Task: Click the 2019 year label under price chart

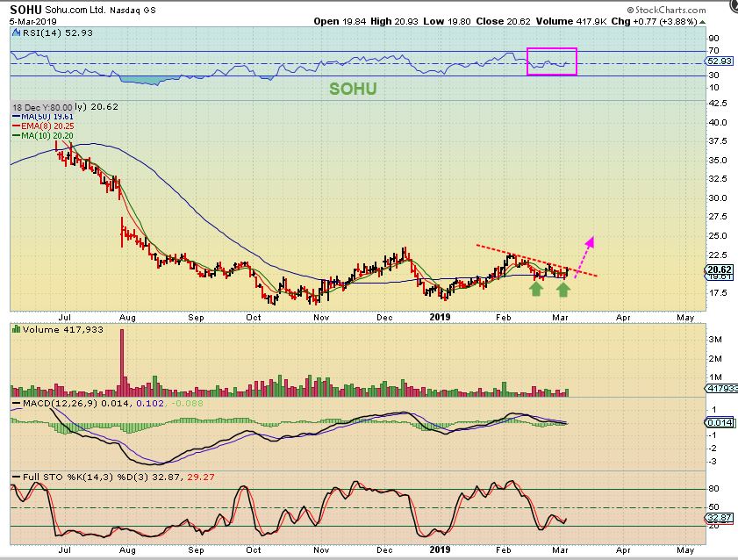Action: point(440,317)
